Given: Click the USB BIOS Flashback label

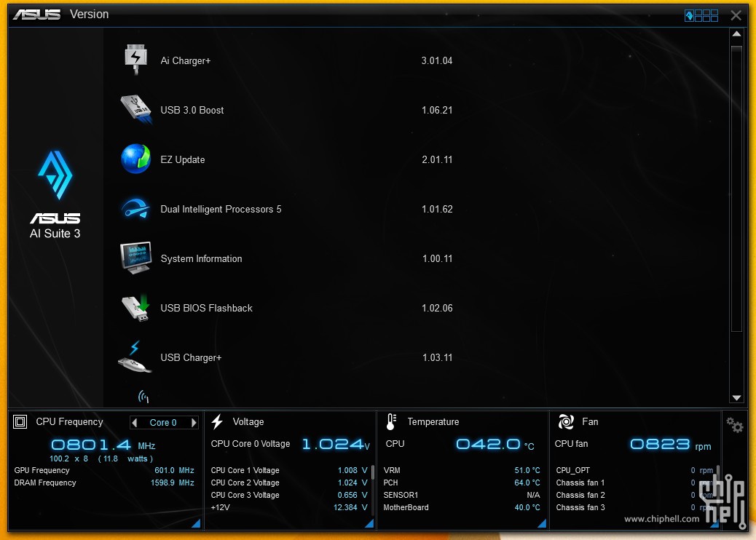Looking at the screenshot, I should 206,309.
